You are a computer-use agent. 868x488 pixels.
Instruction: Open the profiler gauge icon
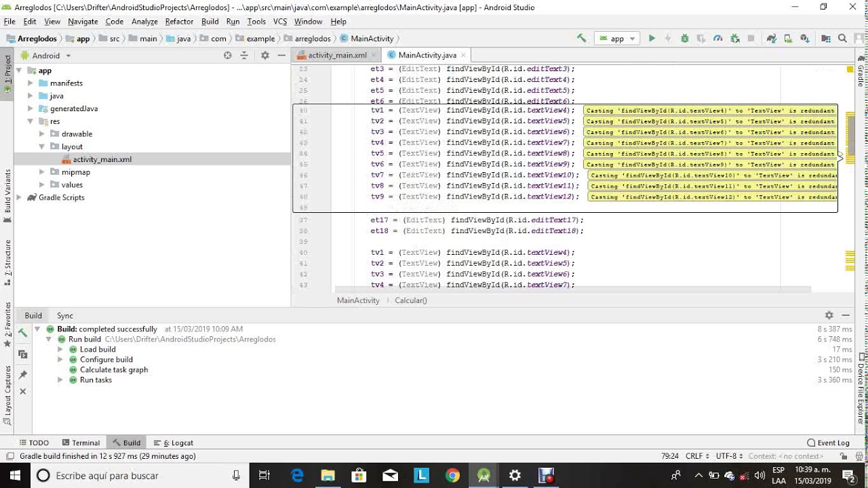coord(718,39)
